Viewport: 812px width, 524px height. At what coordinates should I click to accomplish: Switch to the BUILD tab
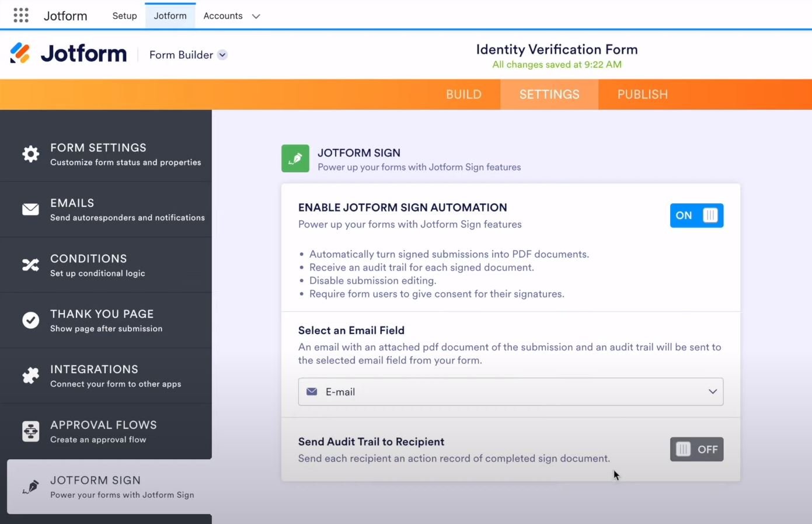pyautogui.click(x=463, y=95)
